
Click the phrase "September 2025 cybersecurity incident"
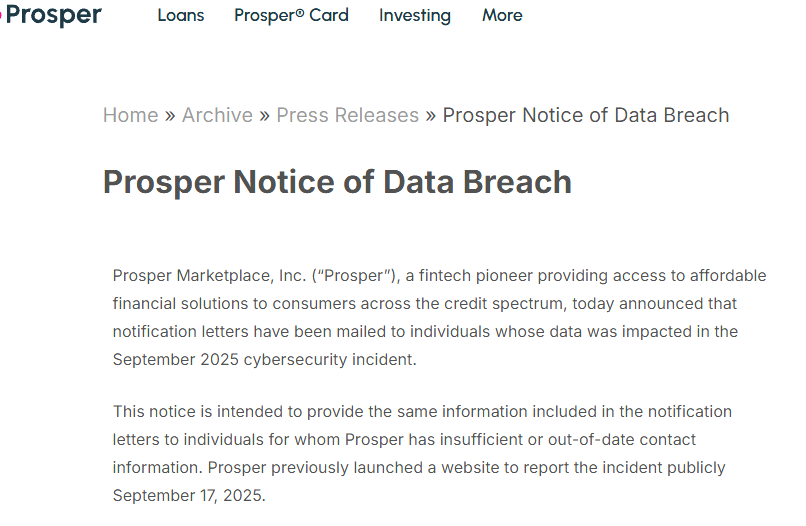coord(264,359)
